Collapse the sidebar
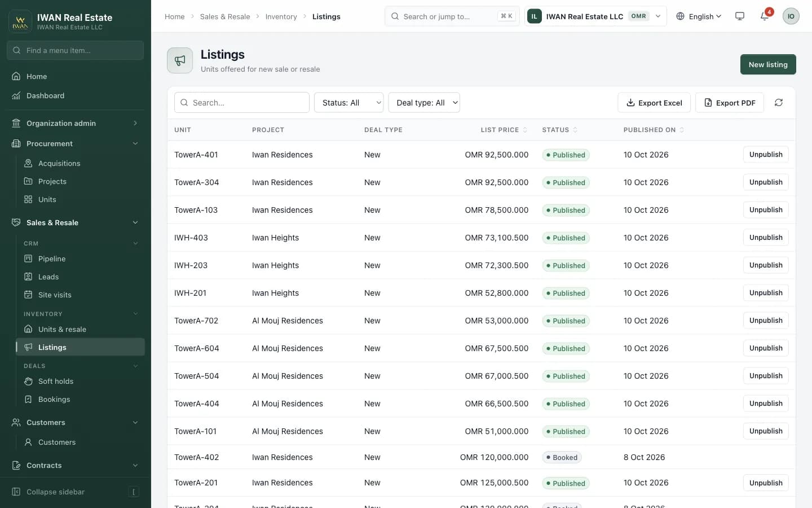 [x=76, y=492]
